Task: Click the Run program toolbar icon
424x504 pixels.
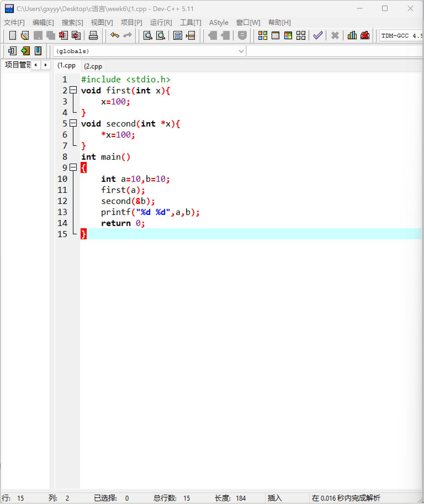Action: (275, 35)
